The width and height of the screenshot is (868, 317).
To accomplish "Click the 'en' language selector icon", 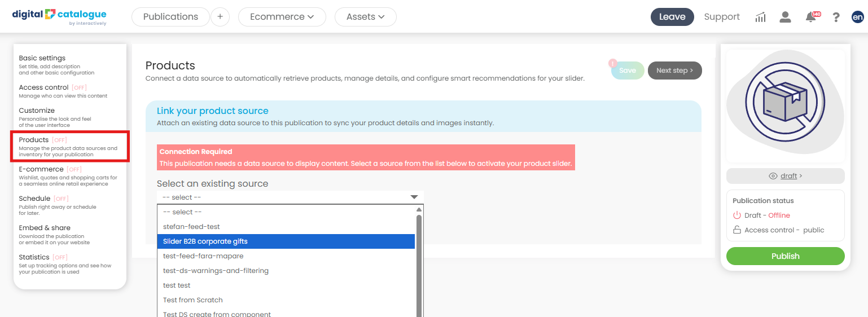I will tap(857, 17).
